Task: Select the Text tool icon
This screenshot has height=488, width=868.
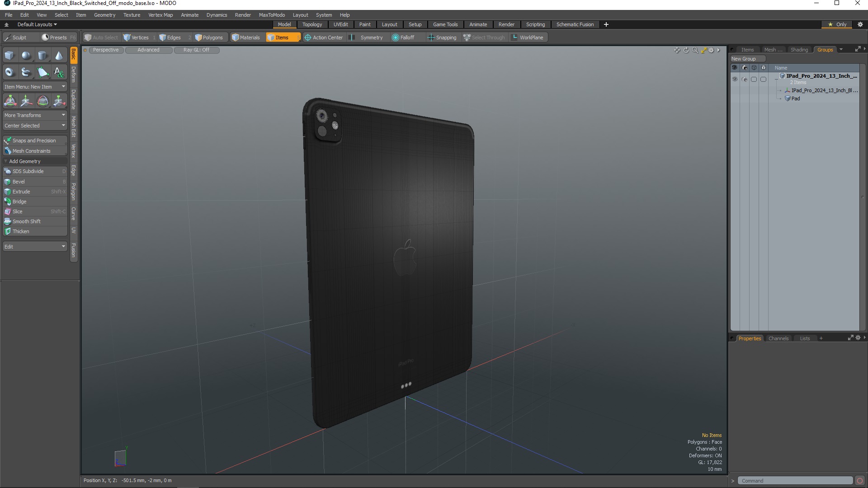Action: click(59, 72)
